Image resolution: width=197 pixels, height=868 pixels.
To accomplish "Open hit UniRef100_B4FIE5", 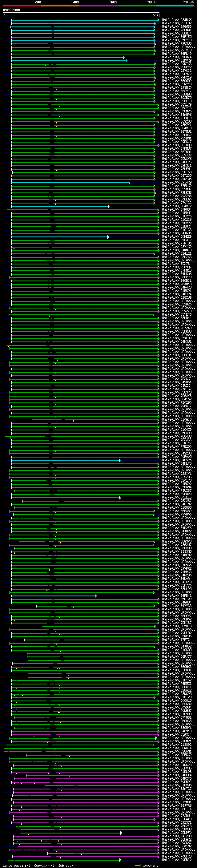I will [177, 37].
